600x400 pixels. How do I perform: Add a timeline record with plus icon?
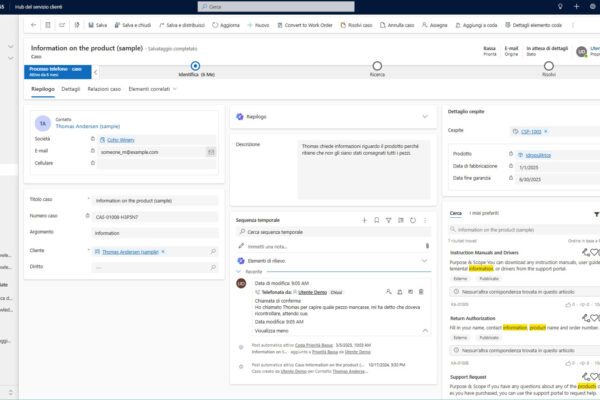(364, 220)
